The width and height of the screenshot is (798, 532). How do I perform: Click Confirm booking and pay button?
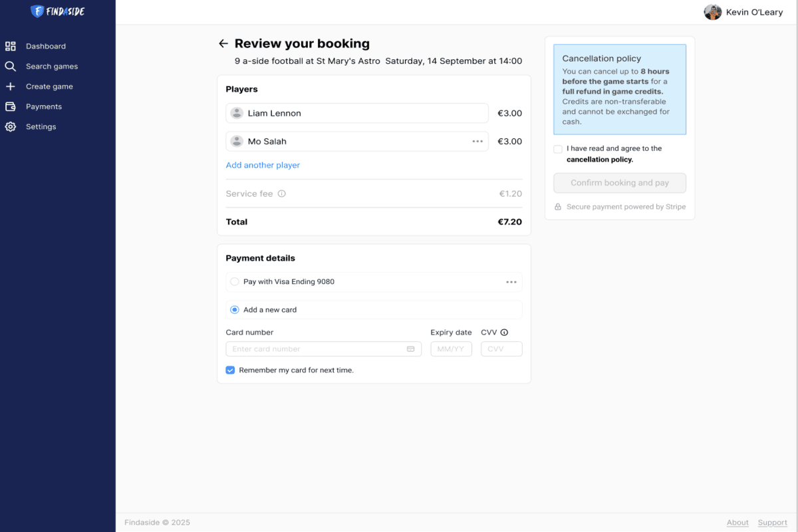click(620, 183)
